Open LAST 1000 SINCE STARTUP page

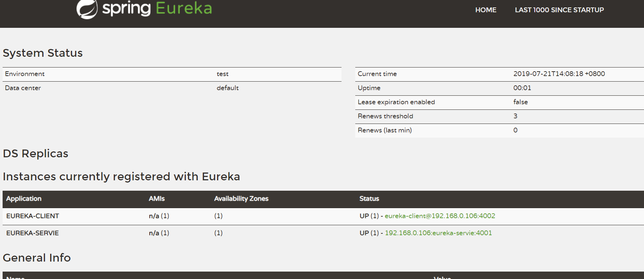[x=559, y=10]
